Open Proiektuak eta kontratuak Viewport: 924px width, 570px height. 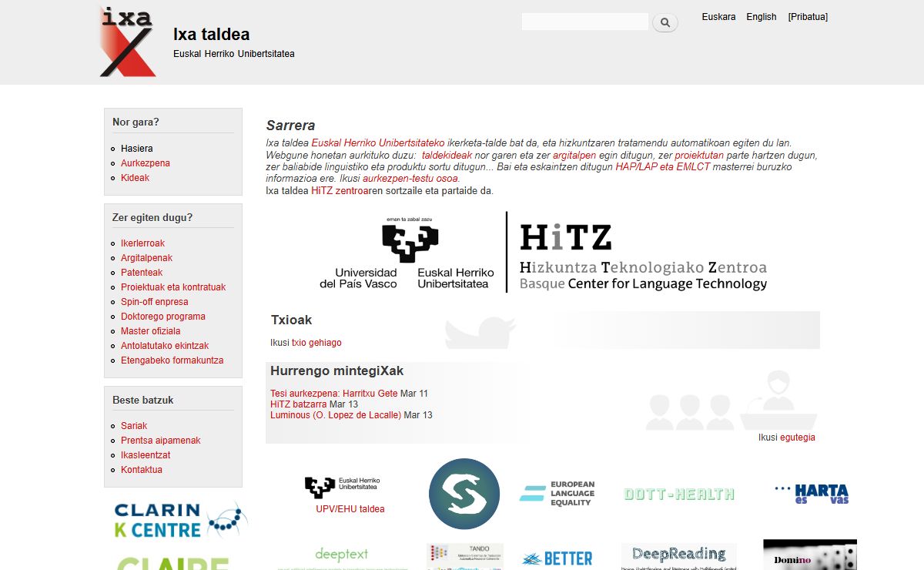tap(173, 287)
